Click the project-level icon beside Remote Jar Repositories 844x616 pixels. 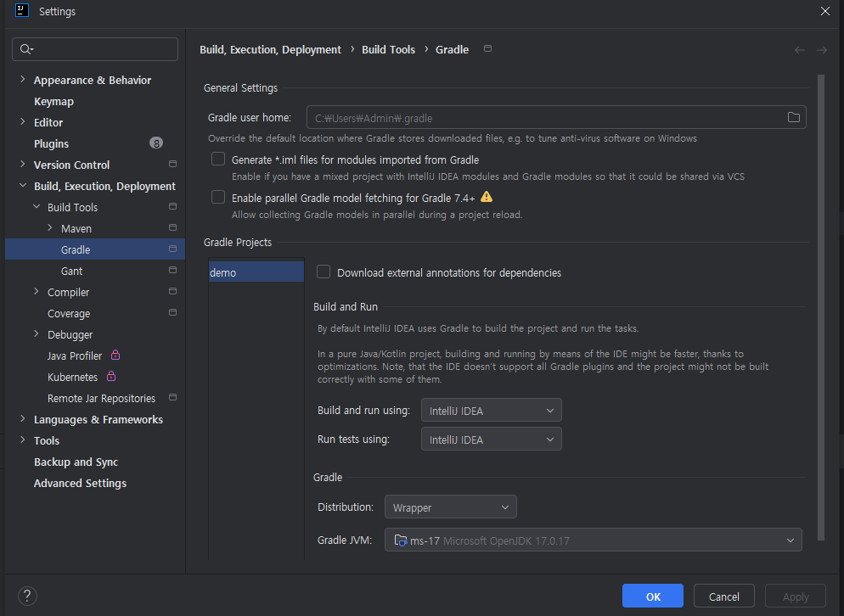coord(172,398)
